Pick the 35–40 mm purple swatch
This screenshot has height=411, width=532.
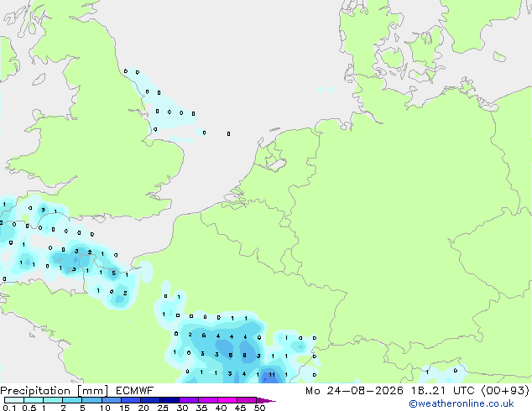point(208,400)
